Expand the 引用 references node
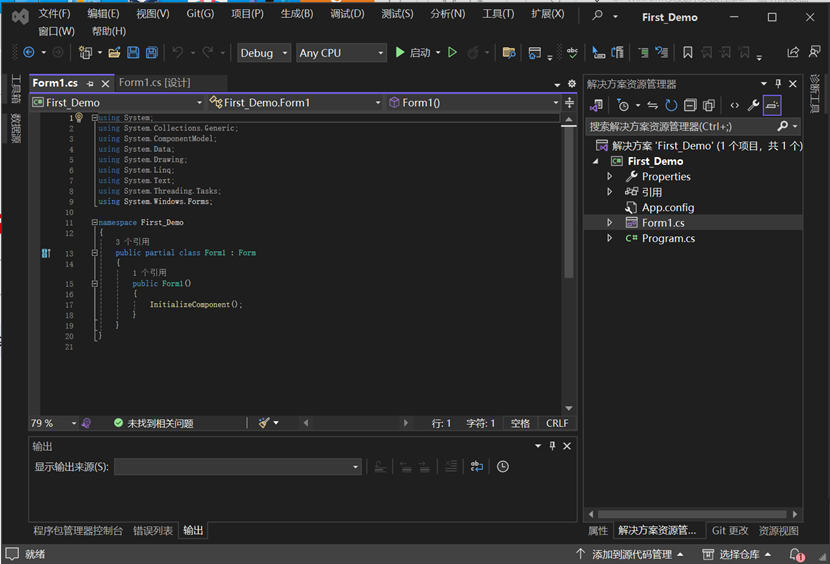The image size is (830, 564). (609, 192)
